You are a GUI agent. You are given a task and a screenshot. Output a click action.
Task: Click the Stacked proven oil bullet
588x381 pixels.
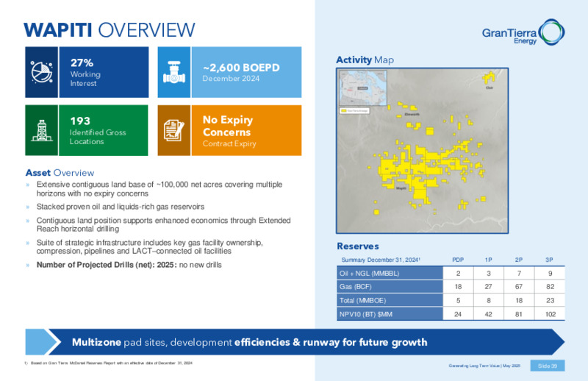[121, 207]
